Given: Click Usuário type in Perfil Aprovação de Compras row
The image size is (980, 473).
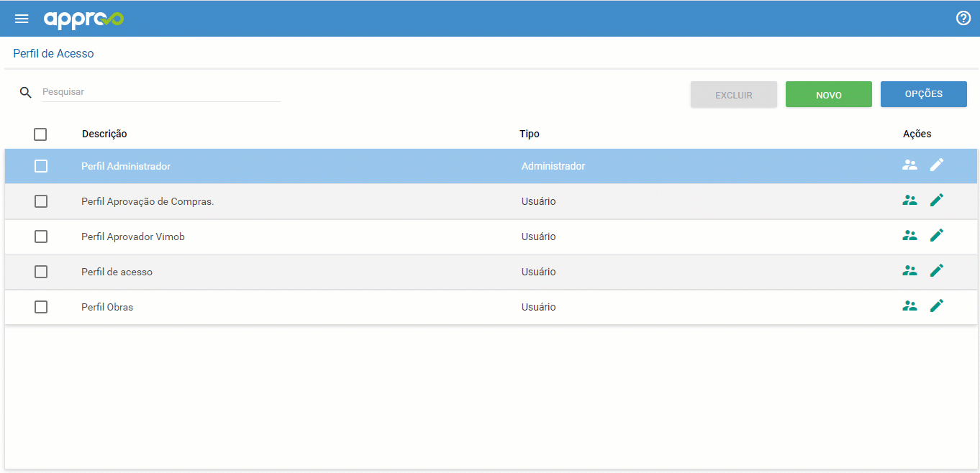Looking at the screenshot, I should (539, 201).
